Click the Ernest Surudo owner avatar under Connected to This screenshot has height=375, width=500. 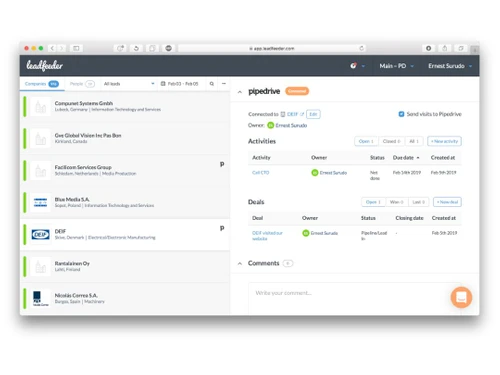pyautogui.click(x=271, y=125)
